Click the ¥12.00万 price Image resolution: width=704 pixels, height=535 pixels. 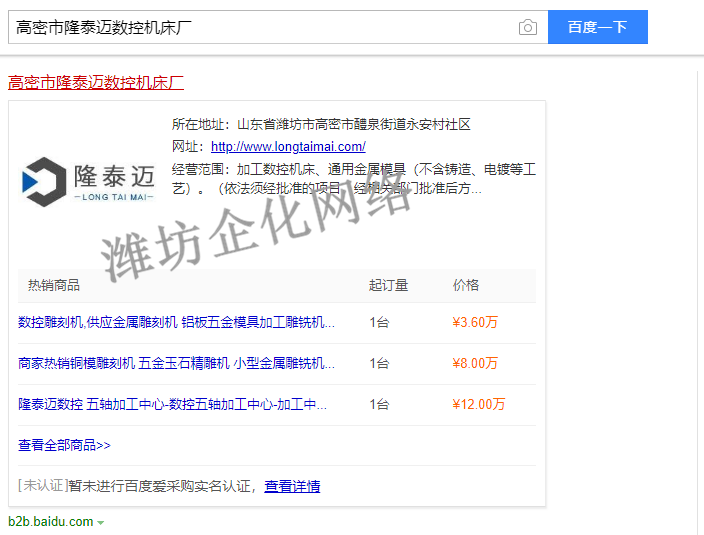click(479, 404)
